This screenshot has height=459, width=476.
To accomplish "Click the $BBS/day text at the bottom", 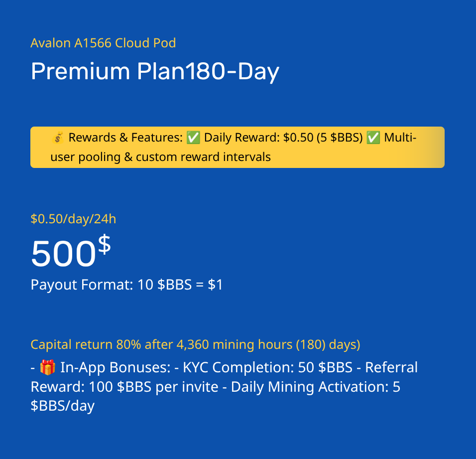I will (x=63, y=406).
